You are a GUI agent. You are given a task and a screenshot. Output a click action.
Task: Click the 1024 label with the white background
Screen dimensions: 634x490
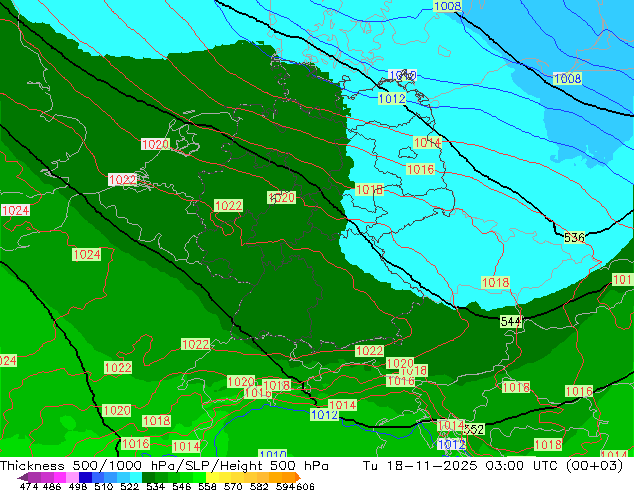[15, 210]
